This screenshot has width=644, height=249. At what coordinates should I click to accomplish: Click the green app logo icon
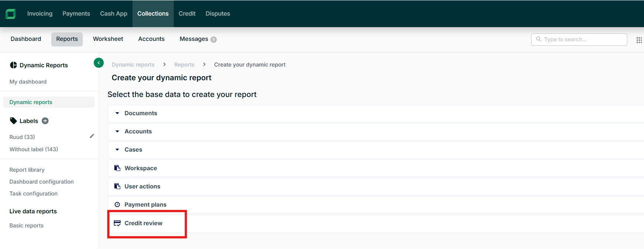[10, 14]
